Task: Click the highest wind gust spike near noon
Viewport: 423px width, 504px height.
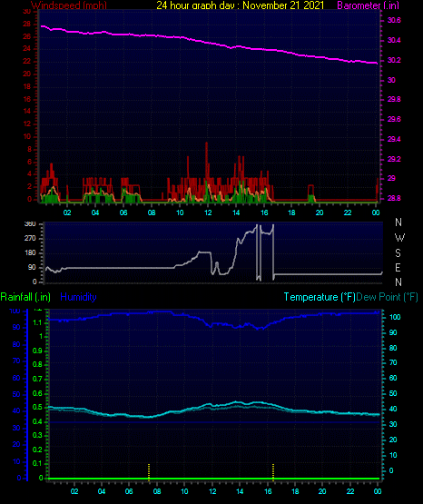Action: (x=207, y=143)
